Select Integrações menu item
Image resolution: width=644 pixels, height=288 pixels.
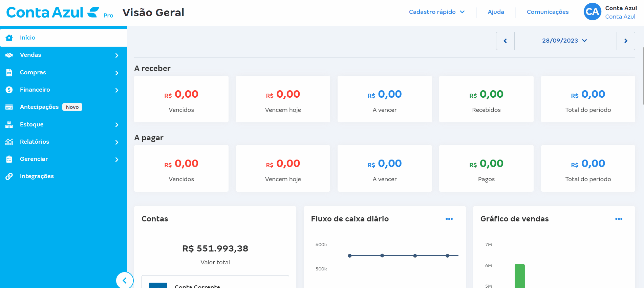coord(63,176)
